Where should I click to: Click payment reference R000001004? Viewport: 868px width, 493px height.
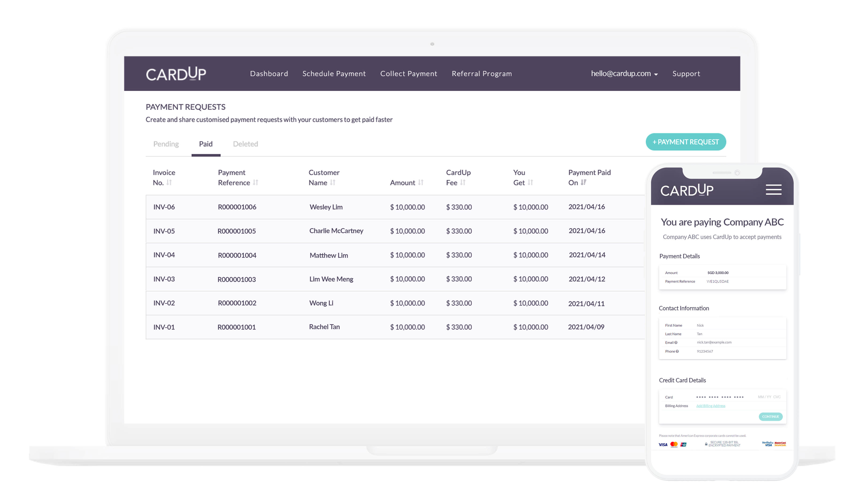click(237, 255)
